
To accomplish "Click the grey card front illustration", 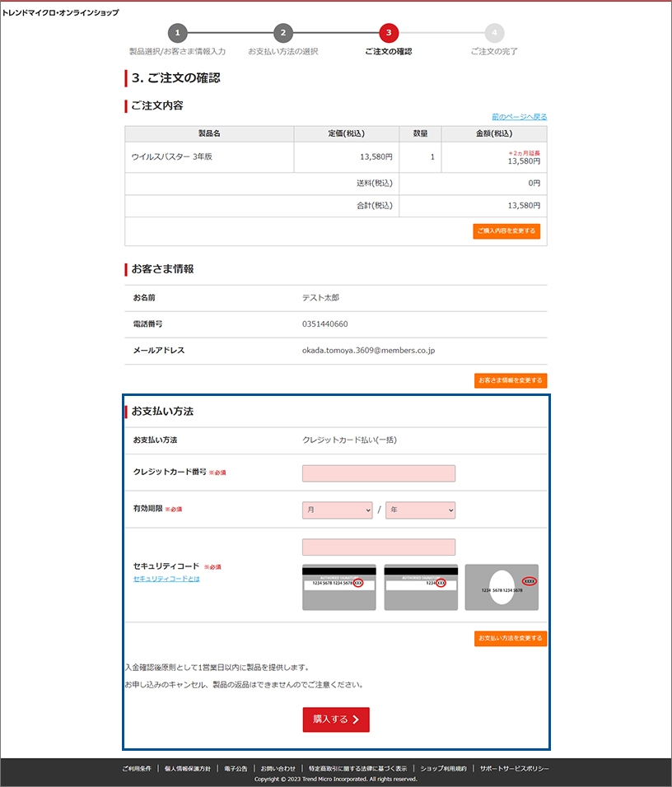I will [502, 587].
